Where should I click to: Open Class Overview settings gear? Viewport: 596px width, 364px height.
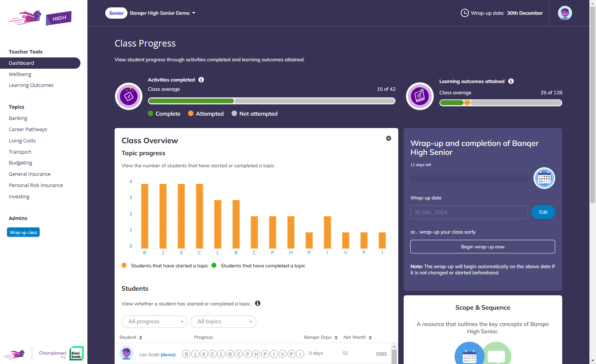[x=389, y=138]
